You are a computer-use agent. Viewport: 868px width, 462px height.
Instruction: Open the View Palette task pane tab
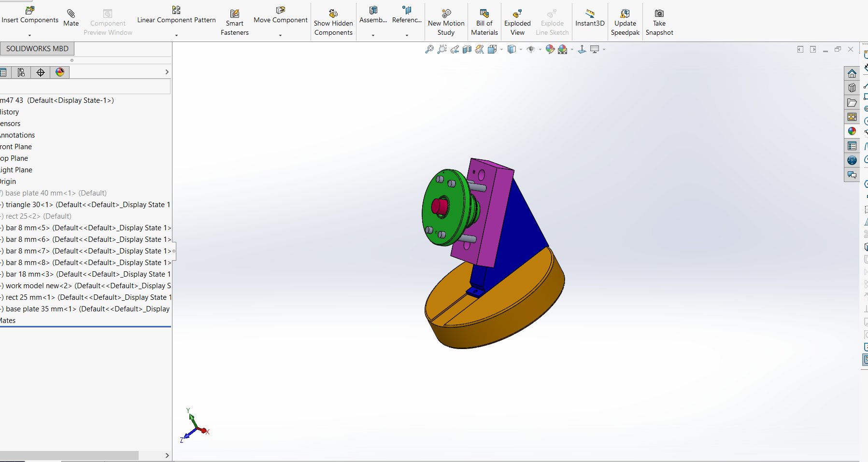coord(852,117)
